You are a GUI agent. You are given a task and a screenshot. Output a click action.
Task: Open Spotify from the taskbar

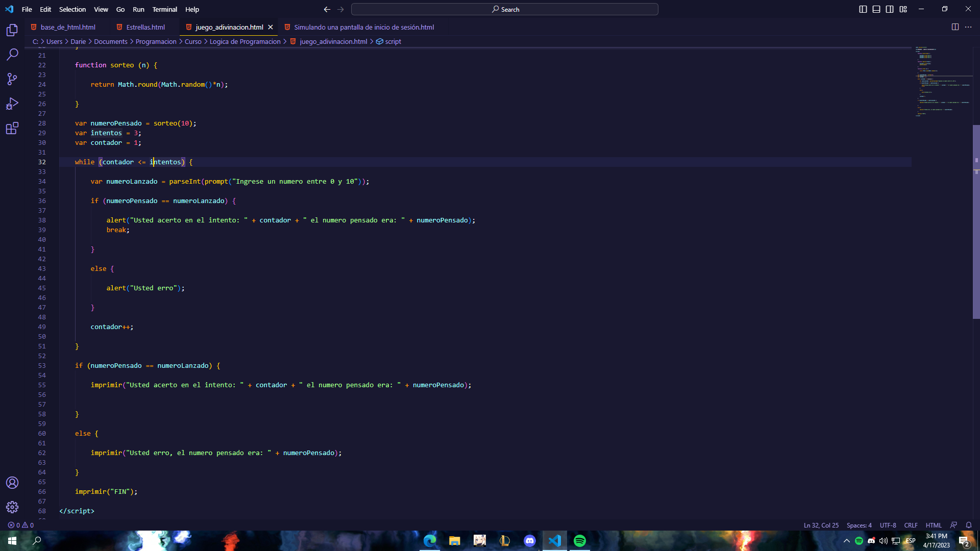coord(580,540)
